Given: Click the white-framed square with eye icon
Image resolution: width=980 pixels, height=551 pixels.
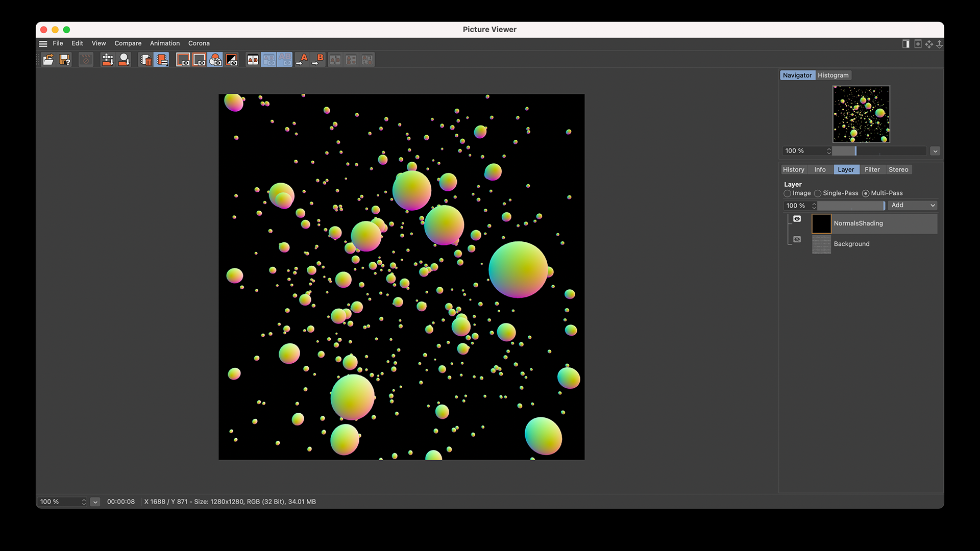Looking at the screenshot, I should click(x=183, y=60).
